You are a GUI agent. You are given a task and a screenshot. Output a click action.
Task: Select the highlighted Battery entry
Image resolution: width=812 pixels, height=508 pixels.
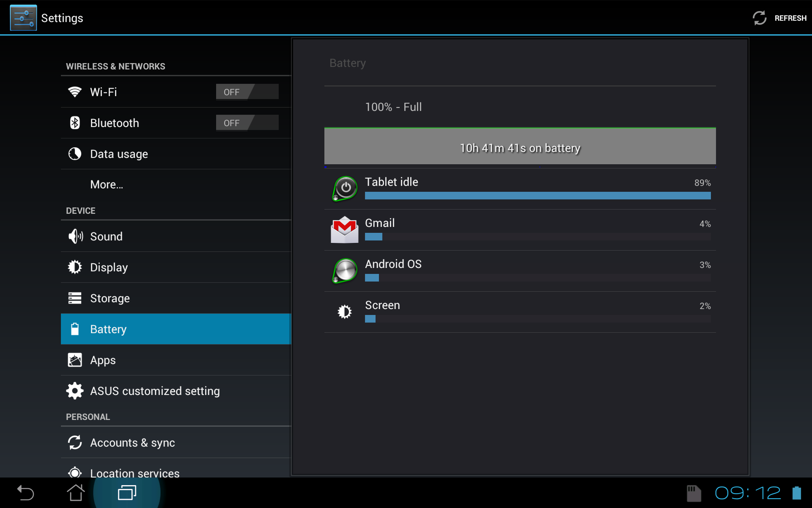point(176,329)
